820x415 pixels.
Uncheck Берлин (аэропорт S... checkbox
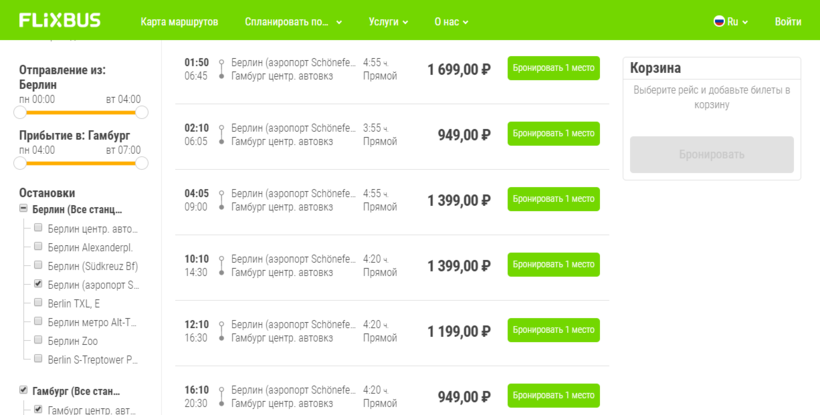coord(38,284)
